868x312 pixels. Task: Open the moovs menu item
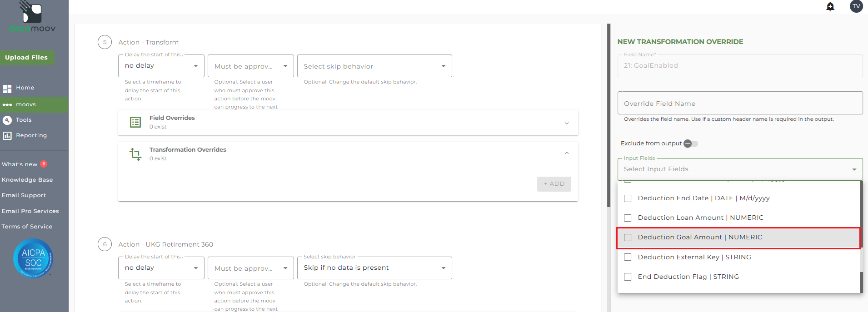click(x=26, y=104)
